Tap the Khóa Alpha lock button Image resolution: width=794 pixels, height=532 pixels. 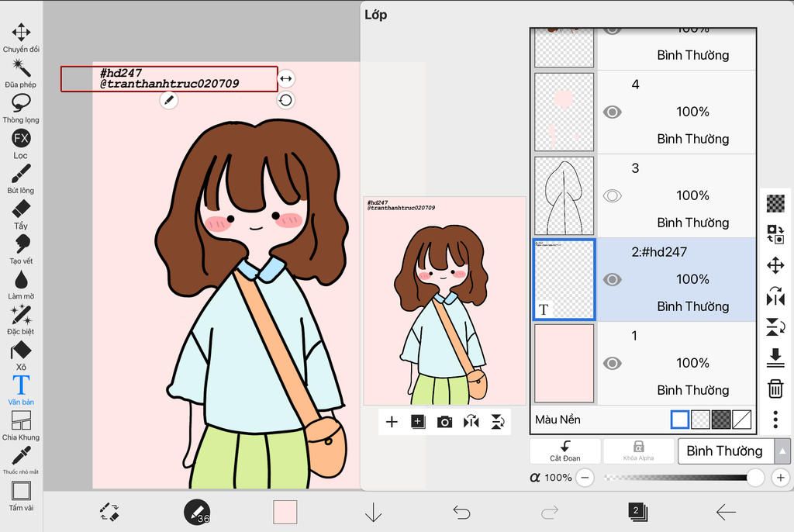pos(639,451)
